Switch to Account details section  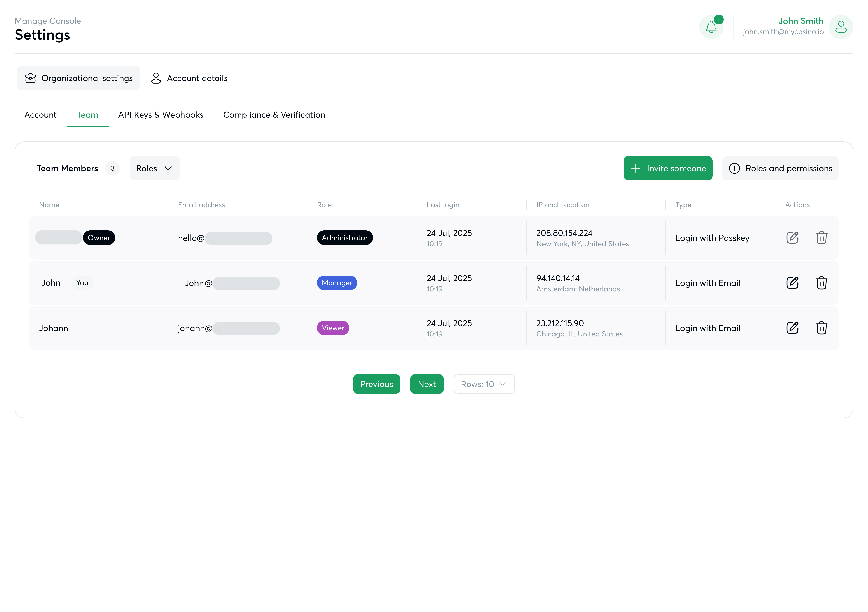coord(189,78)
